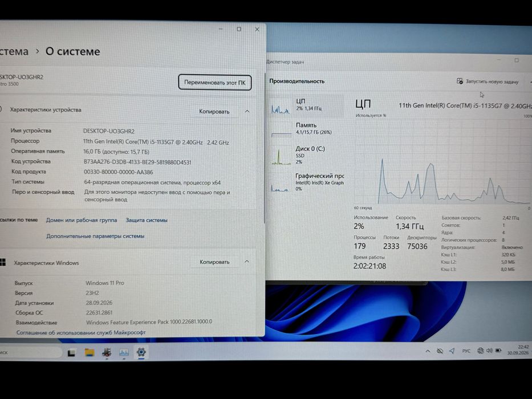Switch the РУС input language indicator

coord(466,351)
